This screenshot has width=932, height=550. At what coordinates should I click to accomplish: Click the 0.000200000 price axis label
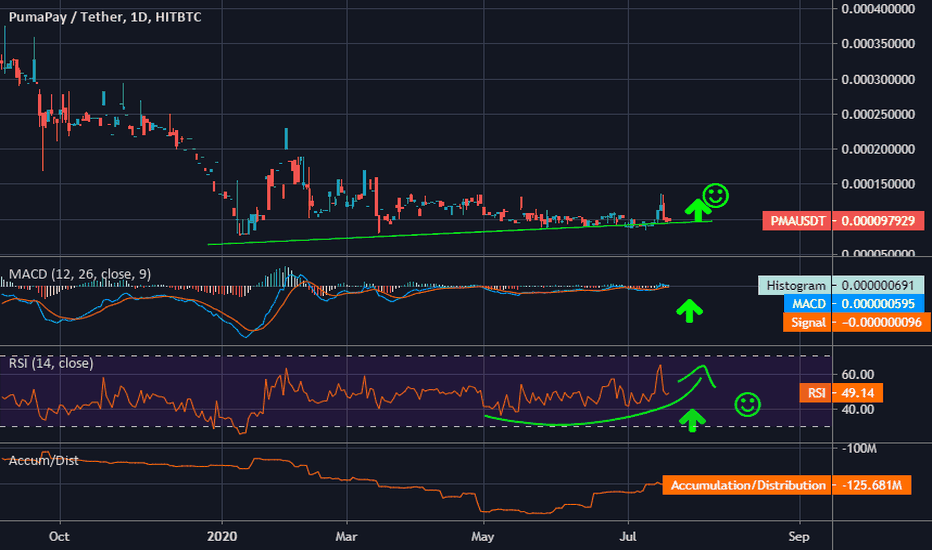pos(878,149)
